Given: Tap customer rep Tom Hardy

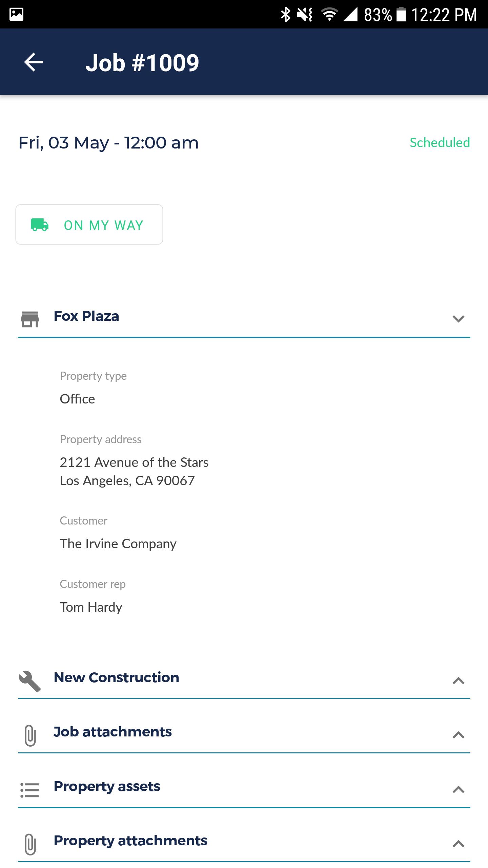Looking at the screenshot, I should click(x=91, y=607).
